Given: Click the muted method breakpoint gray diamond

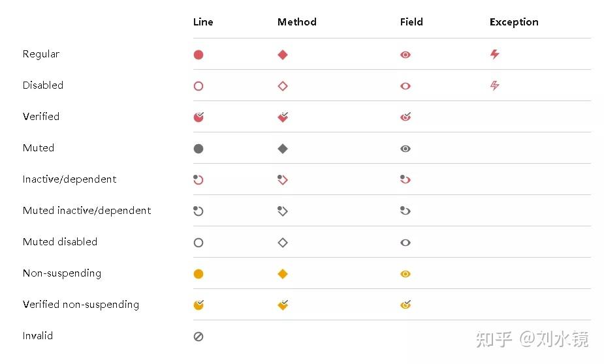Looking at the screenshot, I should pyautogui.click(x=283, y=149).
